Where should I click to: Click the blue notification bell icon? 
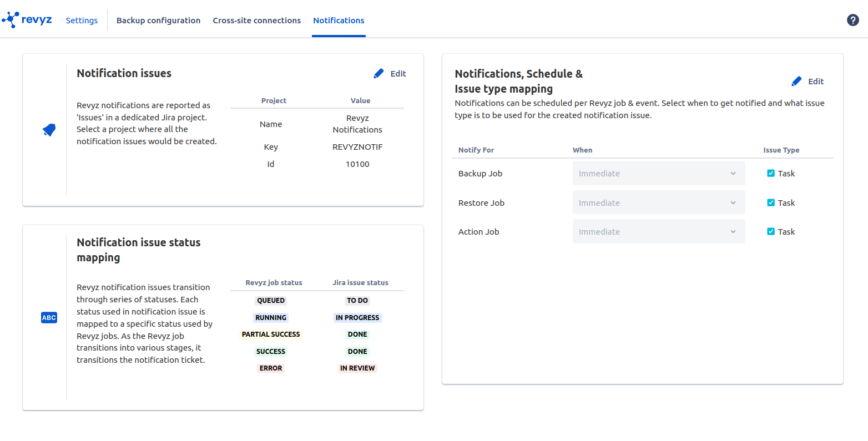click(x=49, y=130)
